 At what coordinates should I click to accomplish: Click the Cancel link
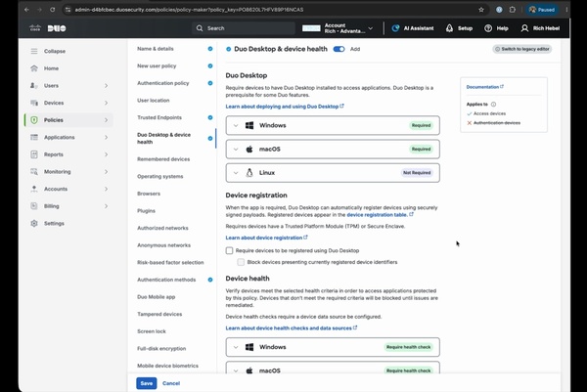[171, 383]
